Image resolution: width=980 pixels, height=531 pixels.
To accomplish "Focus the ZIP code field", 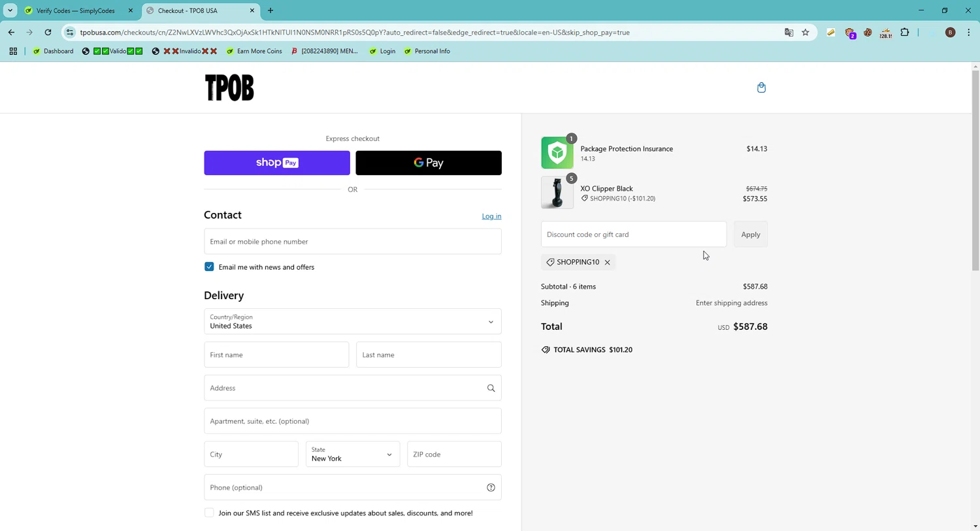I will (454, 455).
